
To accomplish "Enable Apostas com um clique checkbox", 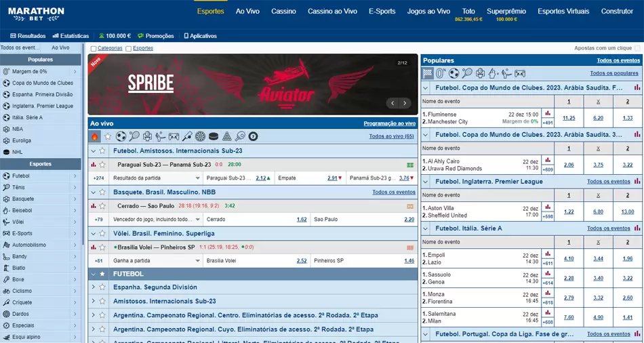I will pos(637,48).
